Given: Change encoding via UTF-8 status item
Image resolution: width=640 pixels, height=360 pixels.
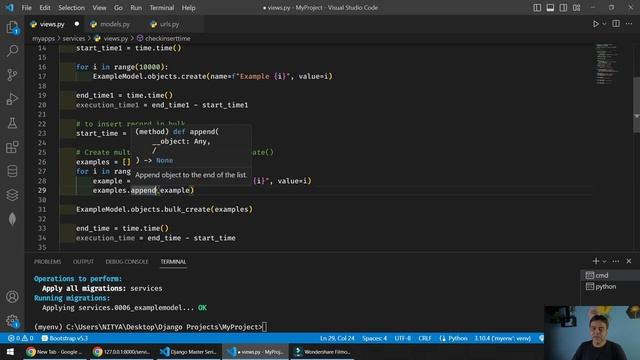Looking at the screenshot, I should tap(403, 338).
